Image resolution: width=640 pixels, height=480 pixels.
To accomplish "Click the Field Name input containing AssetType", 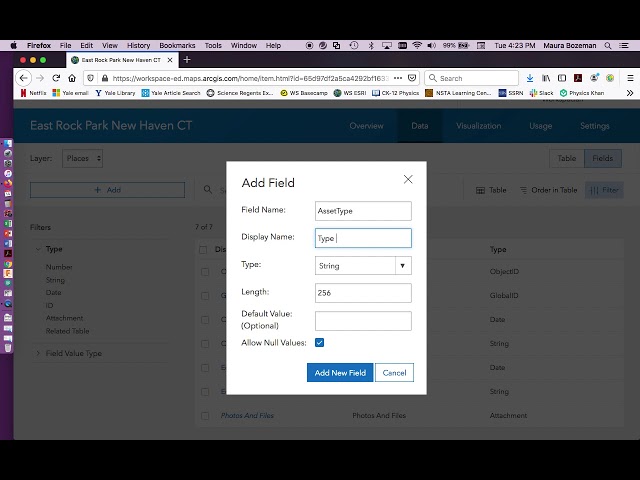I will pos(363,211).
